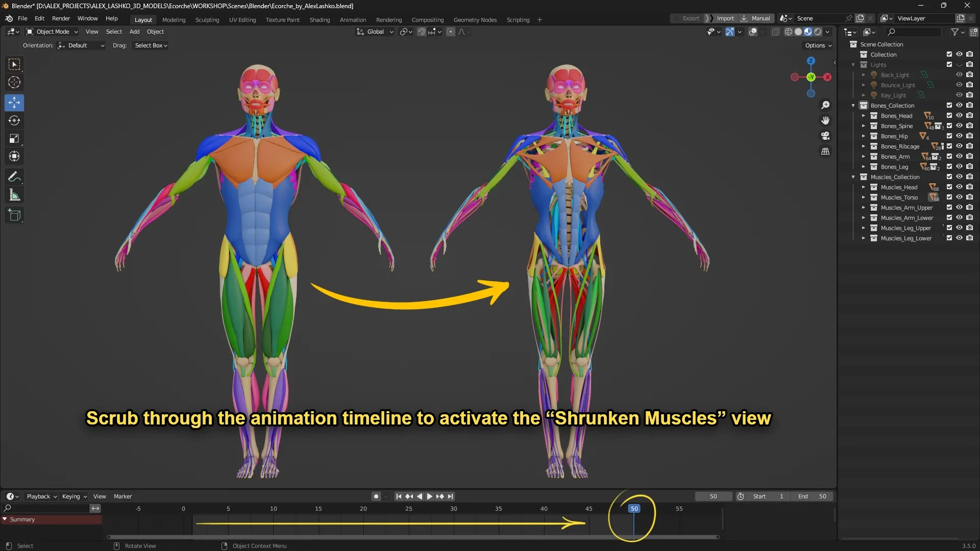
Task: Open the Select Box drag dropdown
Action: (151, 45)
